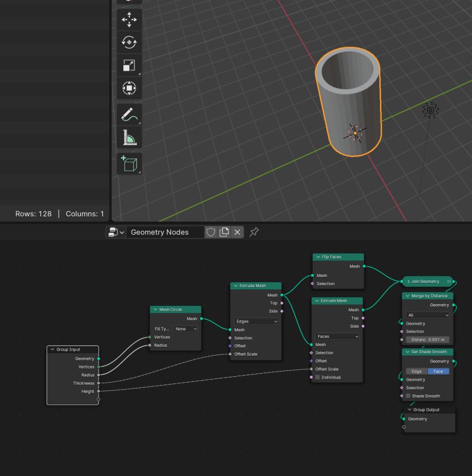Select the Scale tool
472x476 pixels.
click(x=129, y=65)
